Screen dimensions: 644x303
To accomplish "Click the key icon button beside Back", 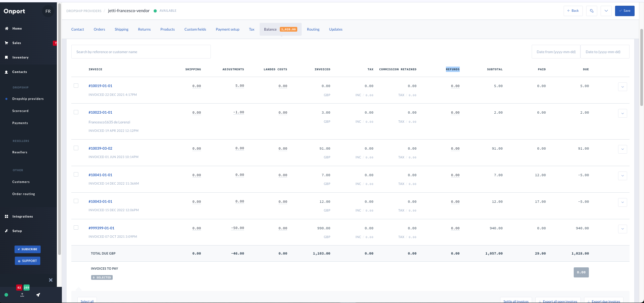I will click(x=592, y=11).
